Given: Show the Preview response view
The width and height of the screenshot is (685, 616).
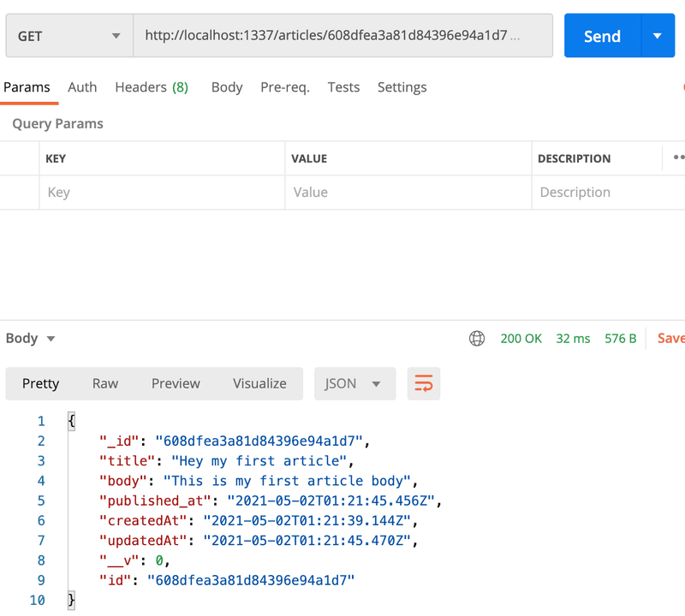Looking at the screenshot, I should [x=176, y=383].
